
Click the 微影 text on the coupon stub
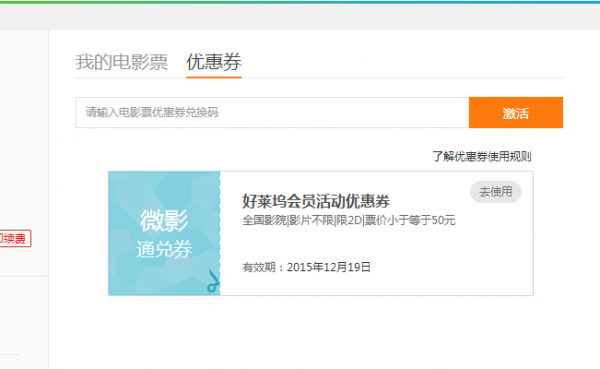pos(164,221)
